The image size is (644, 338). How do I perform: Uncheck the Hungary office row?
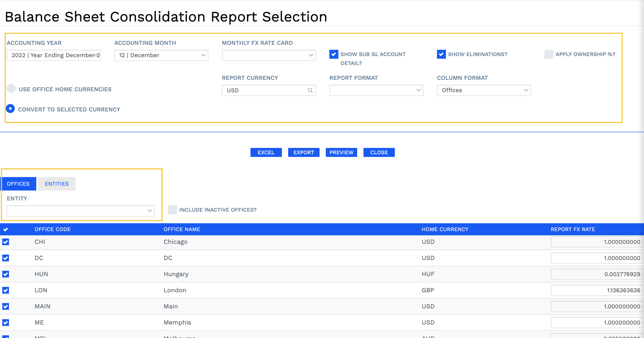click(5, 274)
